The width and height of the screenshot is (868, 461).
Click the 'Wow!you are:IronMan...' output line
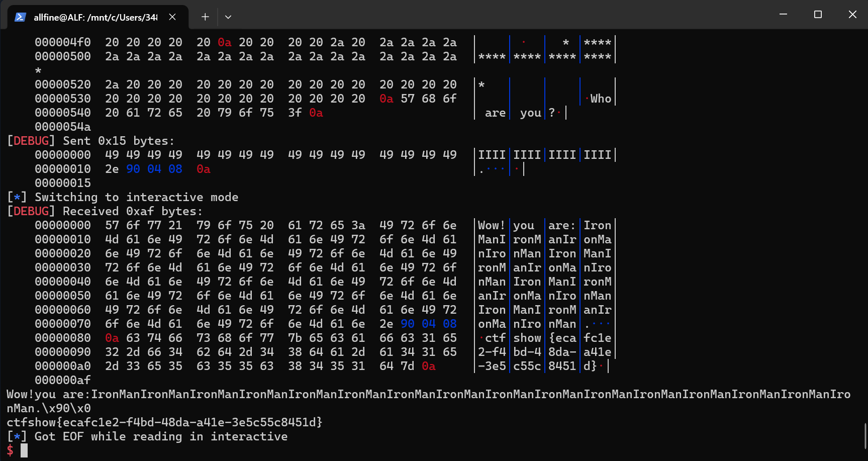click(x=428, y=394)
